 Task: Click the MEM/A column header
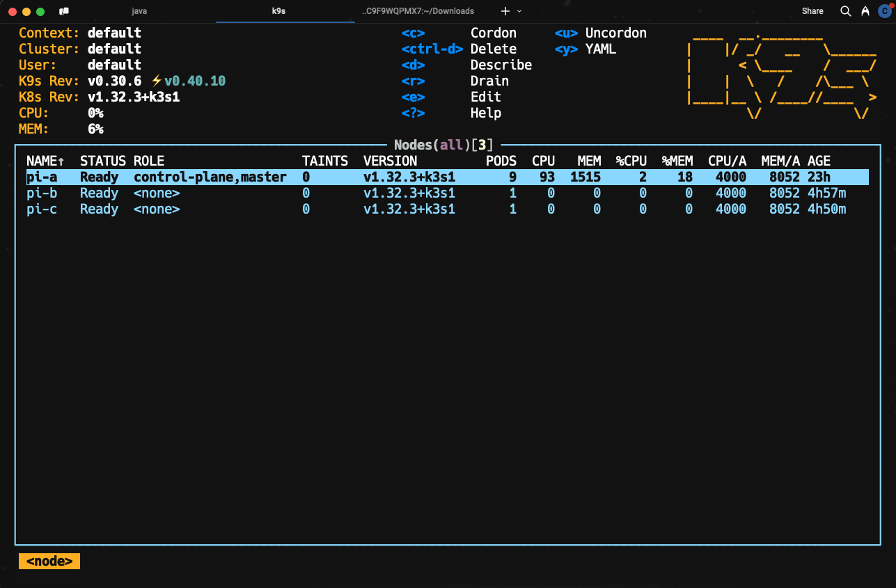pos(781,161)
